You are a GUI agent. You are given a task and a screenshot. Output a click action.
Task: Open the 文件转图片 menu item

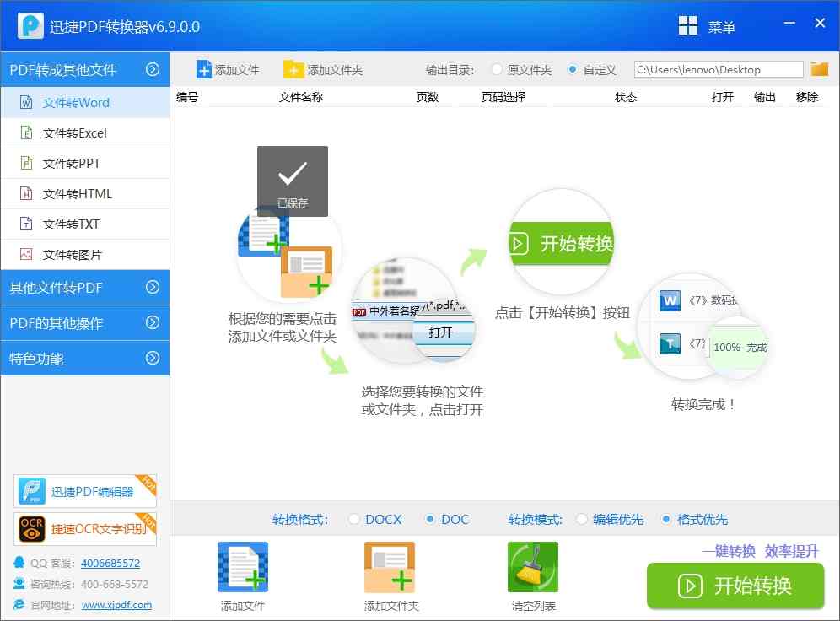(x=85, y=255)
